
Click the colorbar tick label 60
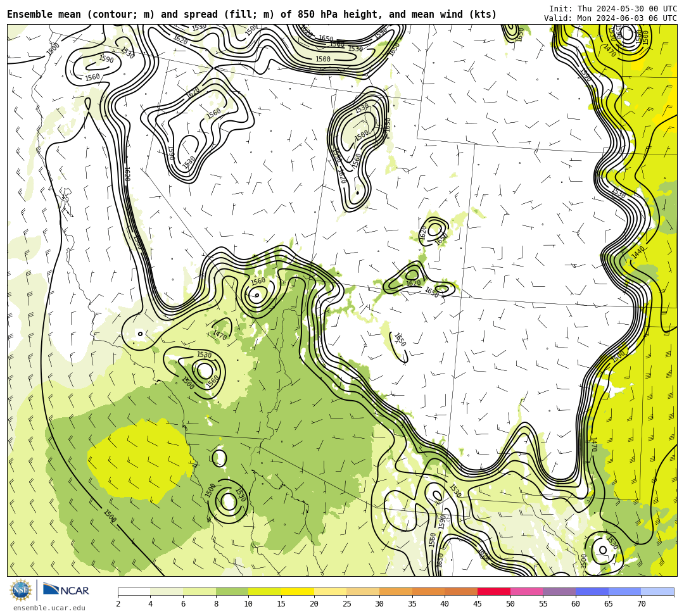(x=576, y=604)
